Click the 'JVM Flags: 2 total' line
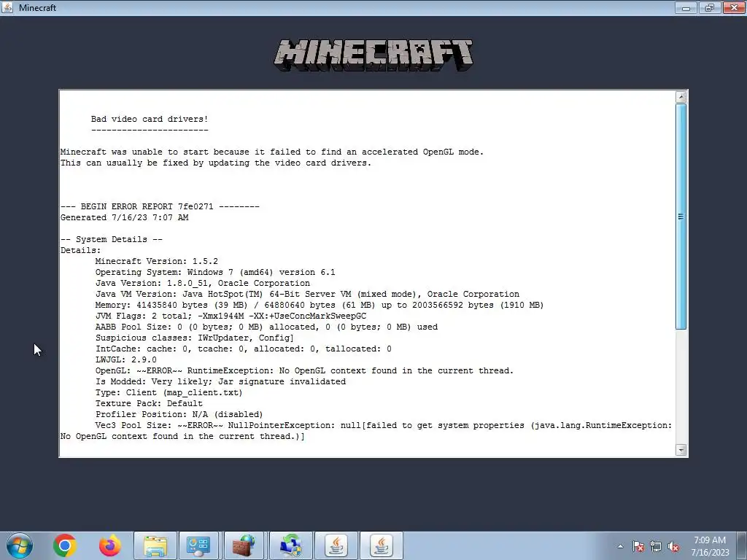 (x=231, y=316)
